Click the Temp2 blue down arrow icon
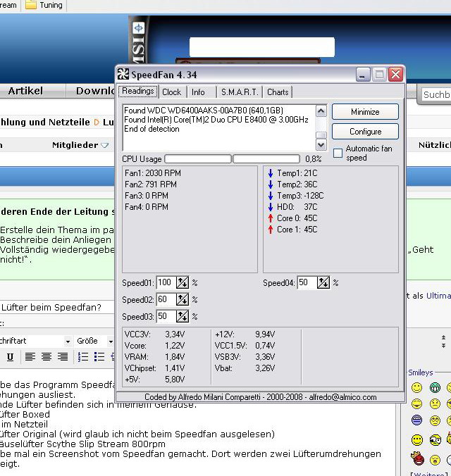 [271, 184]
